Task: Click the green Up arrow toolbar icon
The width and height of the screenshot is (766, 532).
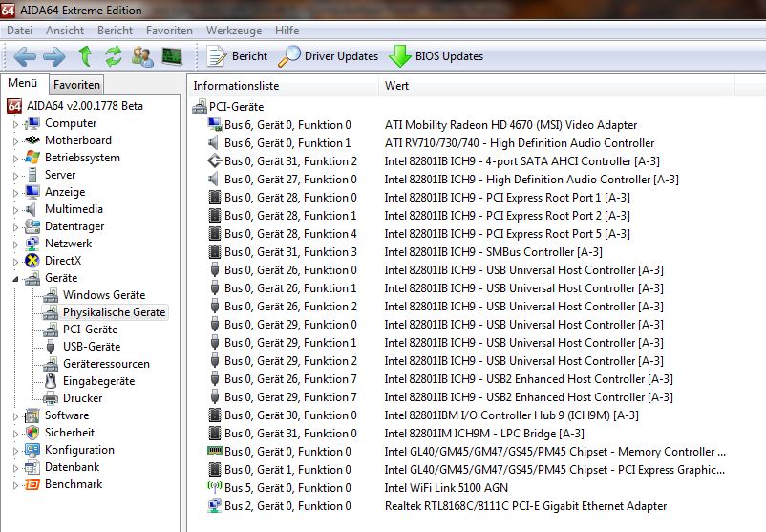Action: coord(86,56)
